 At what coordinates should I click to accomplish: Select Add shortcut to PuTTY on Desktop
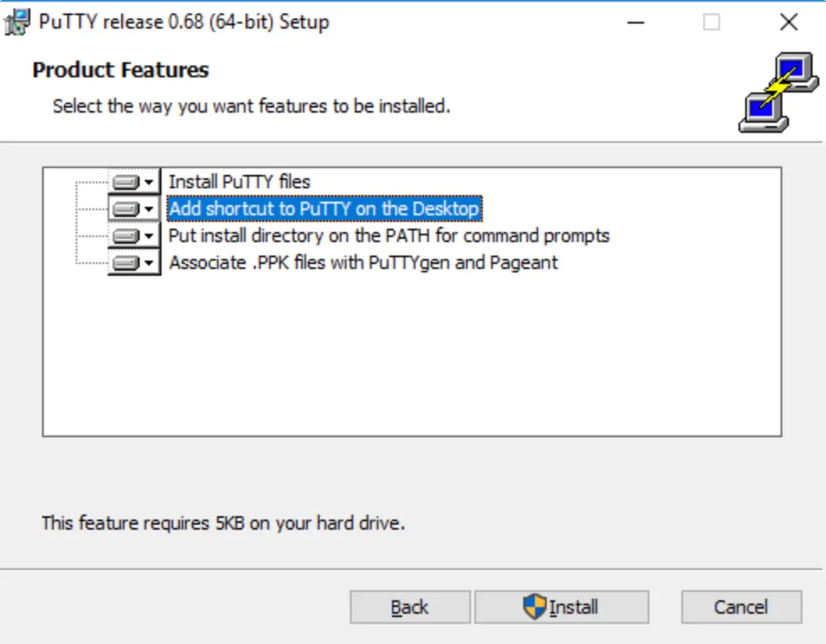point(324,209)
